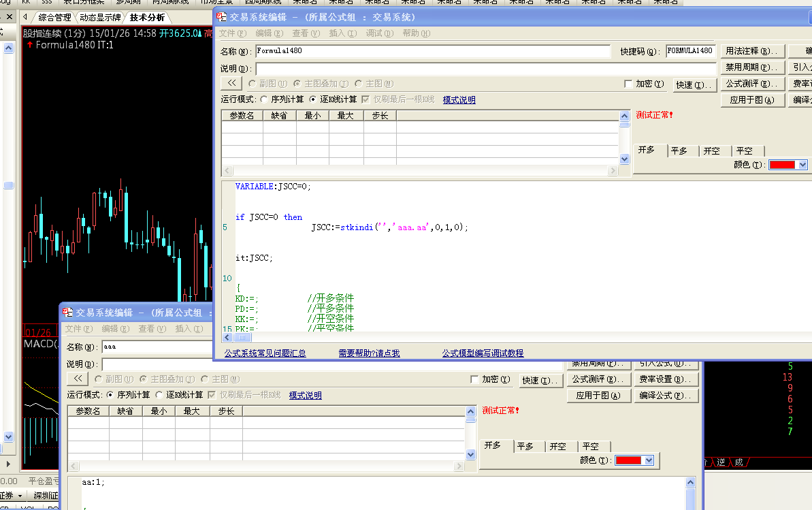Click 快捷码 field containing FORMULA1480
The width and height of the screenshot is (812, 510).
coord(690,51)
